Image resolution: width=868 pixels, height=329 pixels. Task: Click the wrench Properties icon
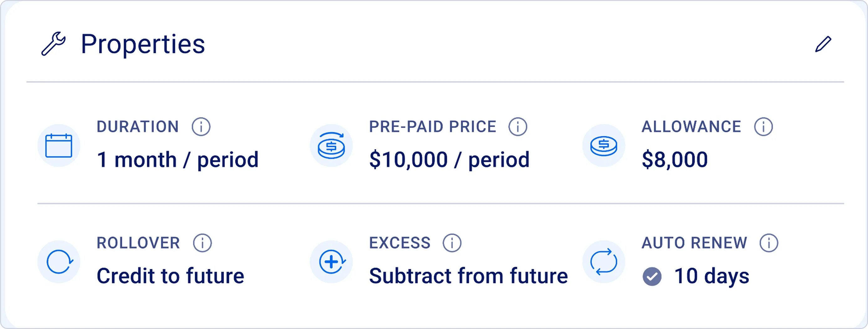(53, 44)
